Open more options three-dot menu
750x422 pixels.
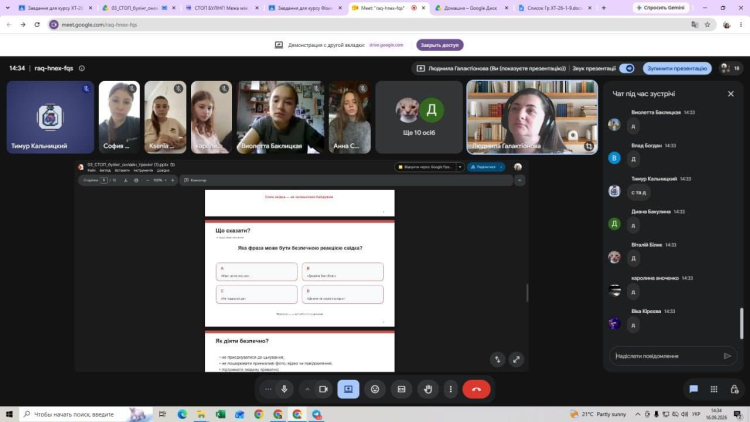pos(451,389)
